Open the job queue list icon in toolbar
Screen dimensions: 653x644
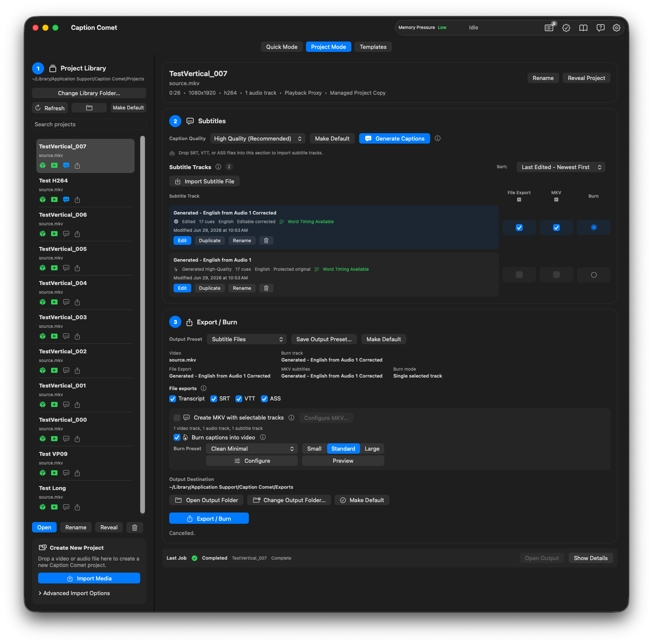click(549, 28)
